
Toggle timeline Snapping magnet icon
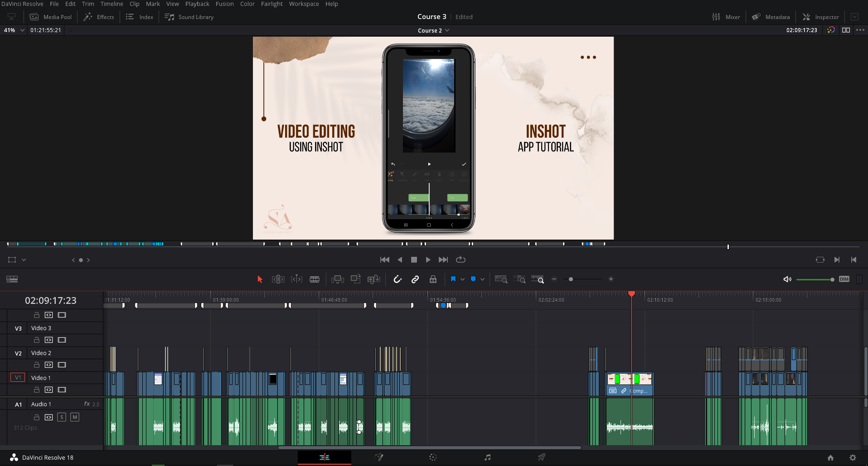click(398, 279)
